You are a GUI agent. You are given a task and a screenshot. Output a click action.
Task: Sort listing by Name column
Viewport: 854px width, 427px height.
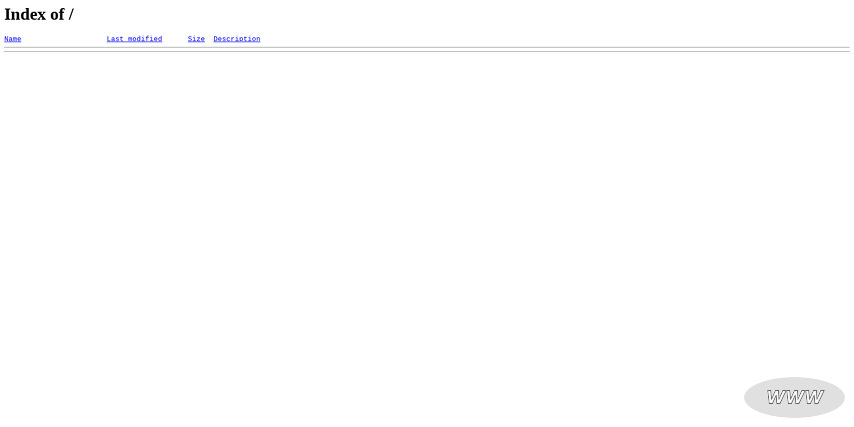tap(13, 39)
